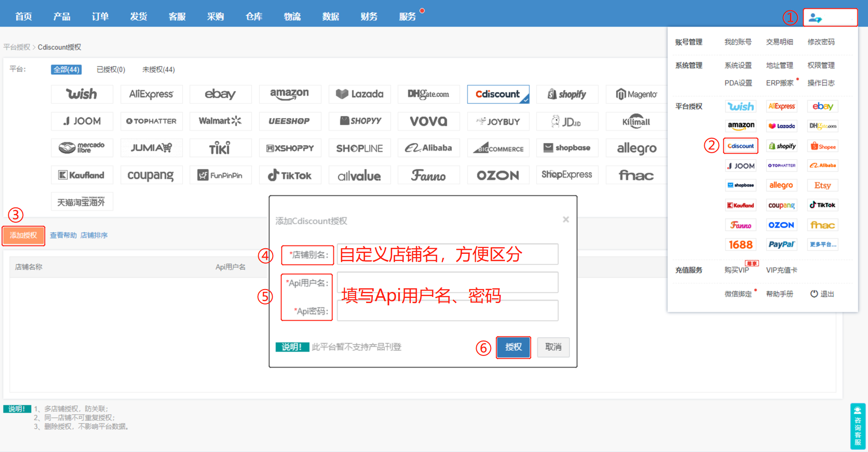Select the JUMIA platform tile
This screenshot has width=868, height=452.
151,148
